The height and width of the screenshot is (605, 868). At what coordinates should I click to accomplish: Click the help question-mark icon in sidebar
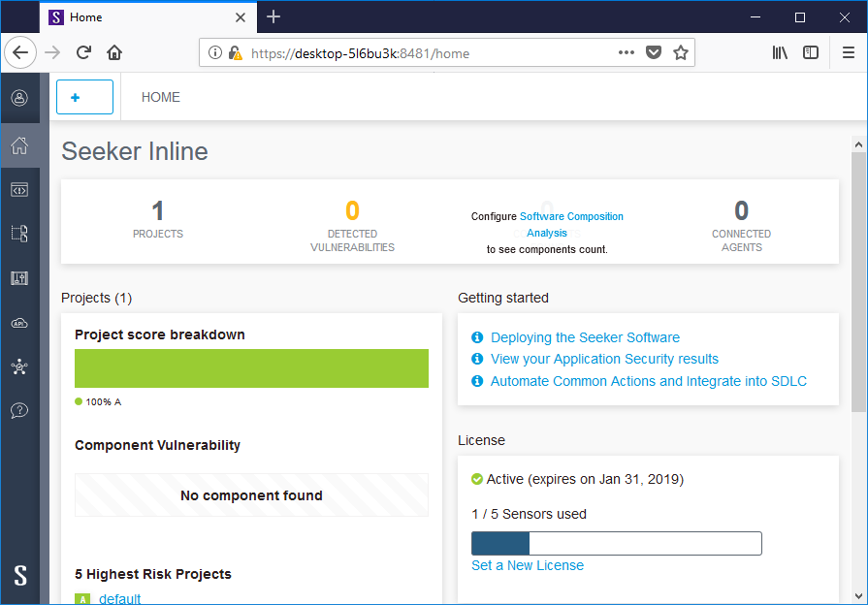pos(19,410)
